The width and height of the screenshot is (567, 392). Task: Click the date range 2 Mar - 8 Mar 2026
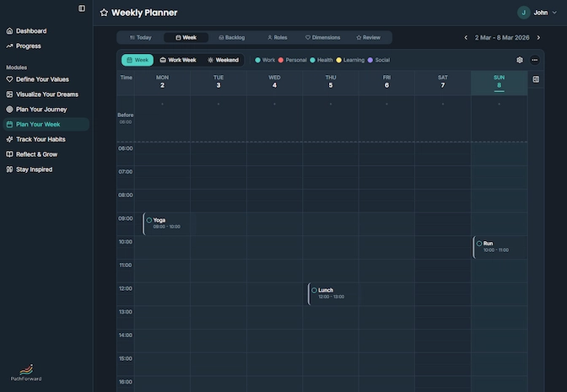coord(502,38)
